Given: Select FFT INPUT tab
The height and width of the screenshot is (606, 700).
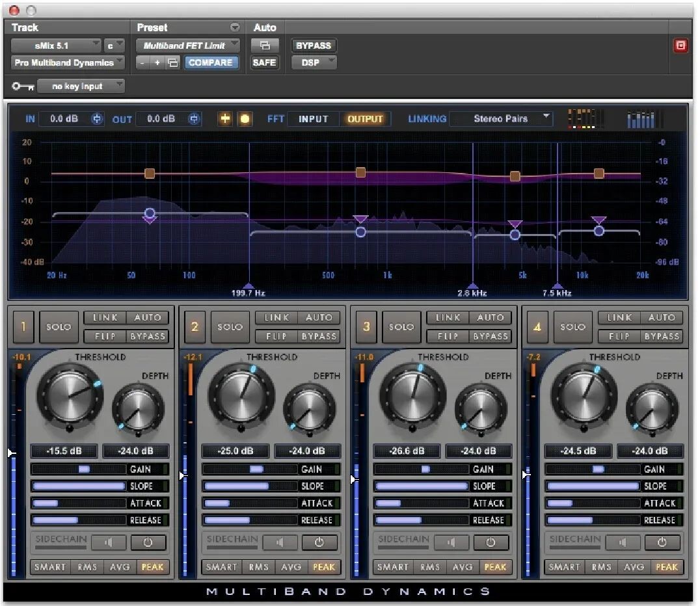Looking at the screenshot, I should coord(313,119).
